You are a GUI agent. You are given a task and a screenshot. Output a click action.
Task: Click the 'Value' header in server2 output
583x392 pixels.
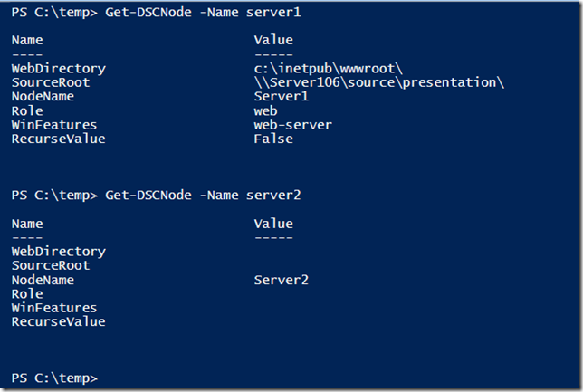tap(273, 223)
